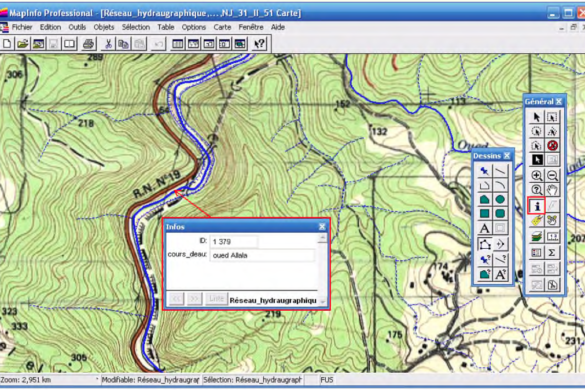This screenshot has height=390, width=585.
Task: Pick the Radius Select tool in Général
Action: click(x=536, y=131)
